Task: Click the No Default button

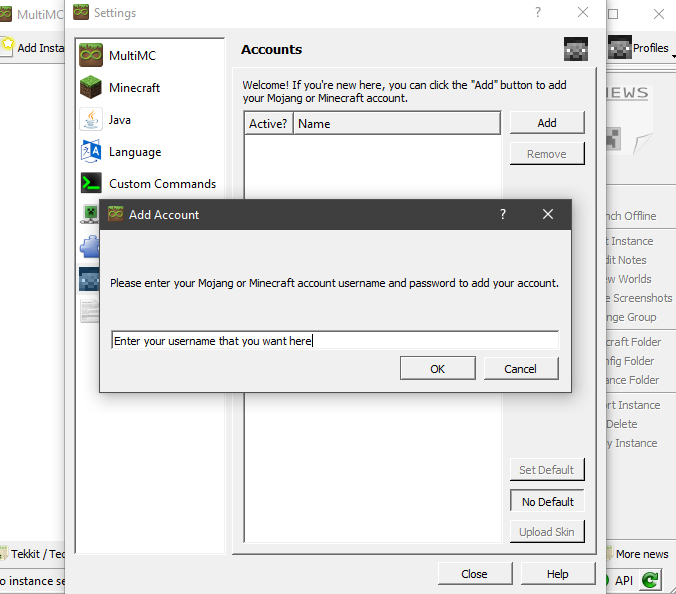Action: pyautogui.click(x=547, y=502)
